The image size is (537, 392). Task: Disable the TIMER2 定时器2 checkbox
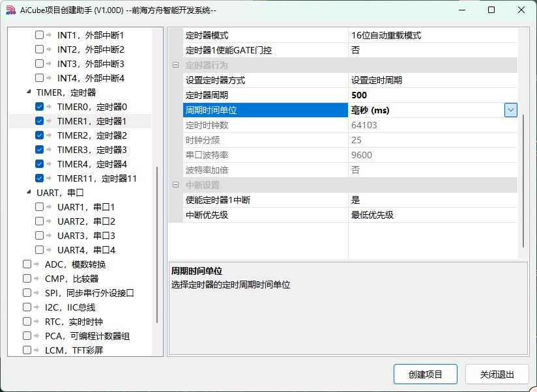pos(39,135)
